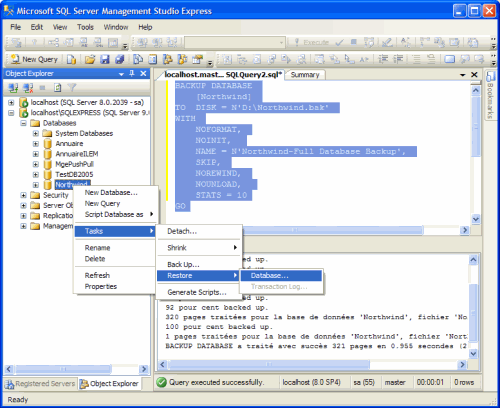This screenshot has width=500, height=408.
Task: Open the Help menu
Action: [x=145, y=27]
